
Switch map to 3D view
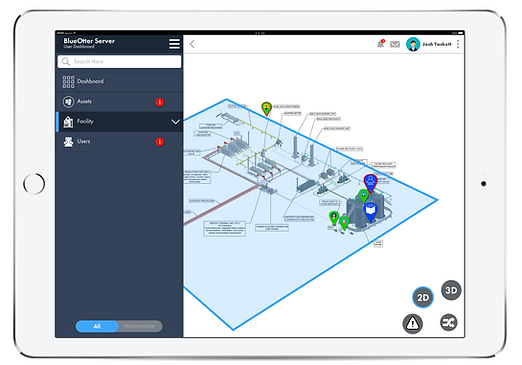coord(451,290)
